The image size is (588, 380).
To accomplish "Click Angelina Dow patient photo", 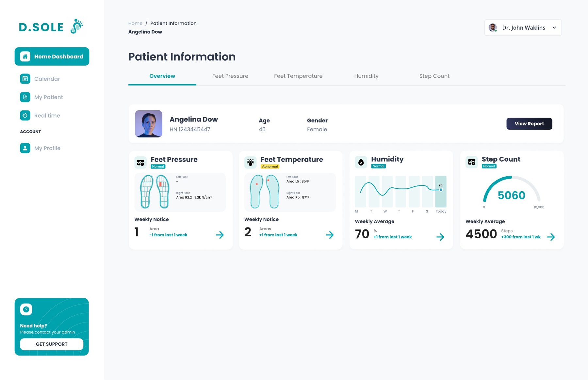I will 149,124.
